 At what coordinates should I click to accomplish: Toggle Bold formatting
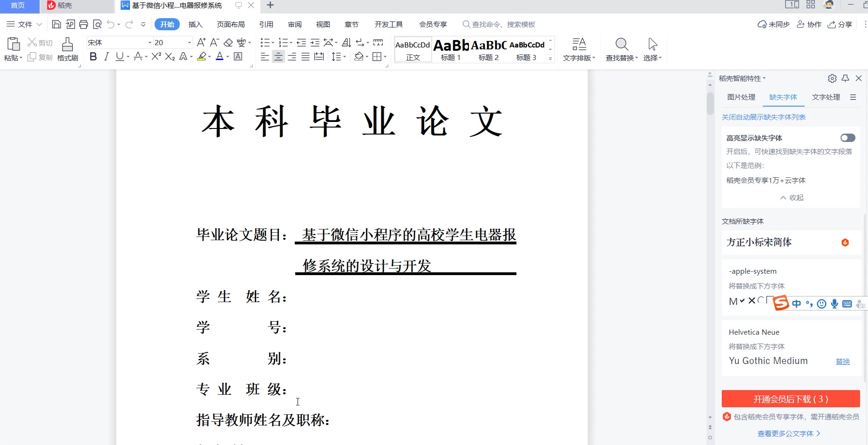[93, 56]
